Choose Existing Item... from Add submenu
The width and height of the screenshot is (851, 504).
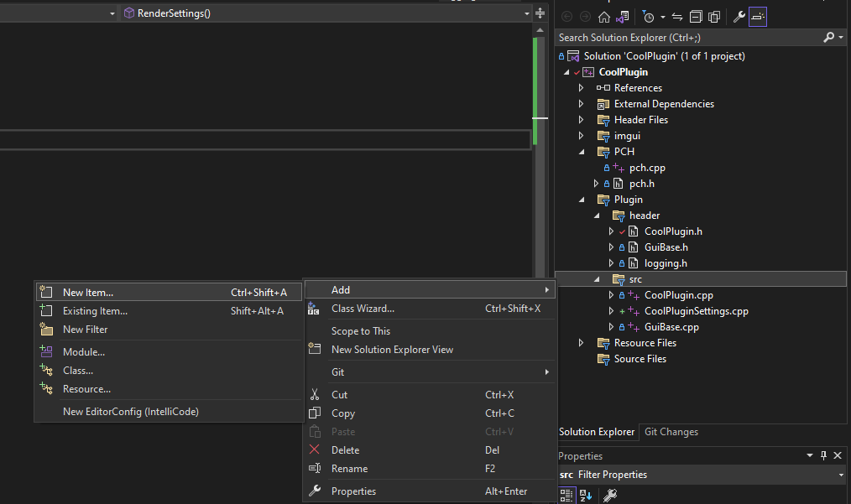pyautogui.click(x=169, y=311)
